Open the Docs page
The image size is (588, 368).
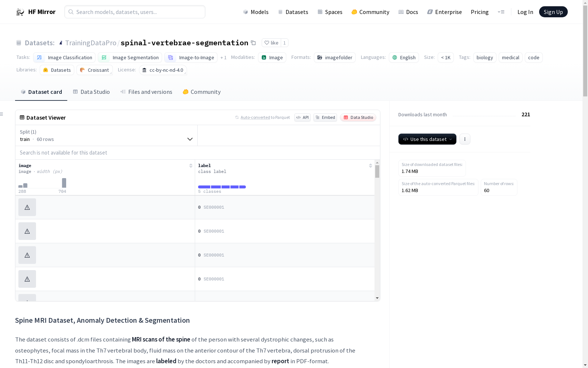(408, 12)
